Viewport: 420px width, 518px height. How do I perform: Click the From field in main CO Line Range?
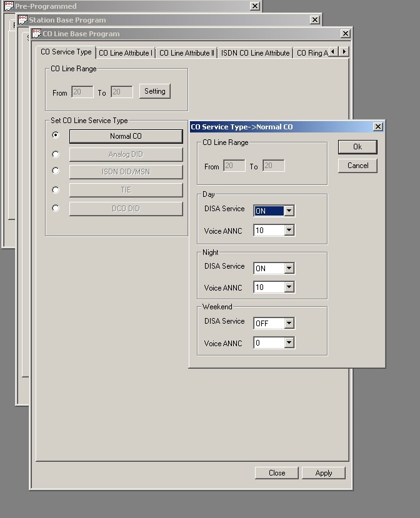click(x=82, y=92)
